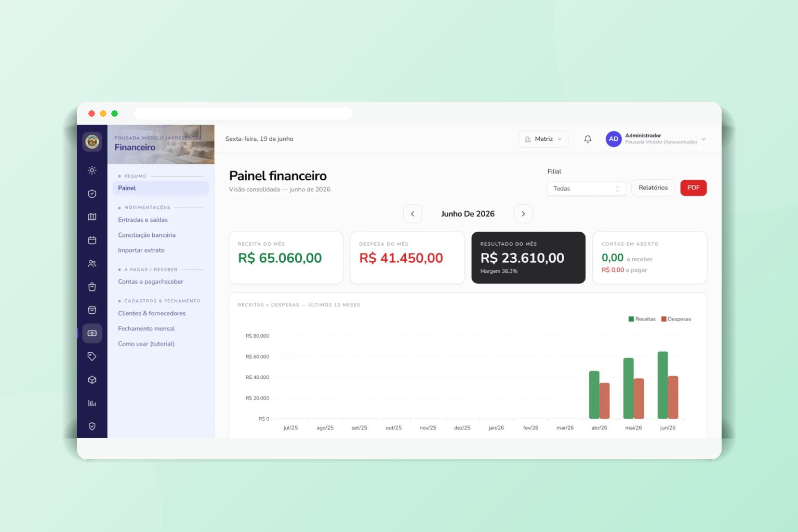The image size is (798, 532).
Task: Select the shopping bag icon in the rail
Action: pyautogui.click(x=92, y=287)
